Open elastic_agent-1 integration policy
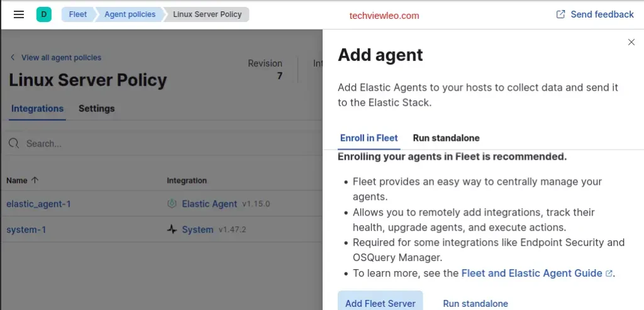Image resolution: width=644 pixels, height=310 pixels. [38, 204]
